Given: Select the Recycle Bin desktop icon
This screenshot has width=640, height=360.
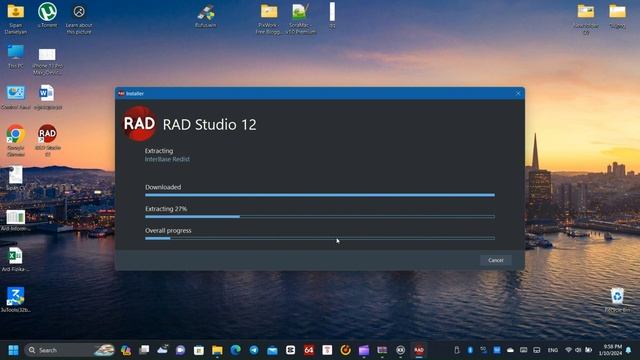Looking at the screenshot, I should pos(617,300).
